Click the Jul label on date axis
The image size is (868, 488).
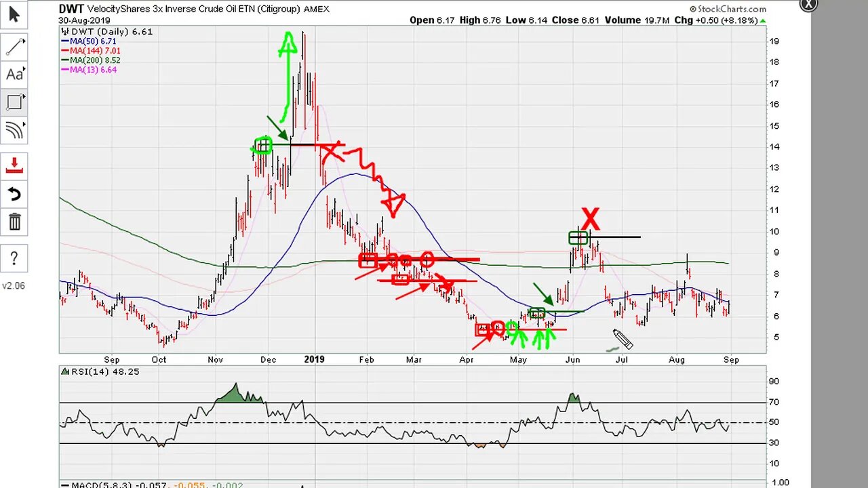pos(623,359)
